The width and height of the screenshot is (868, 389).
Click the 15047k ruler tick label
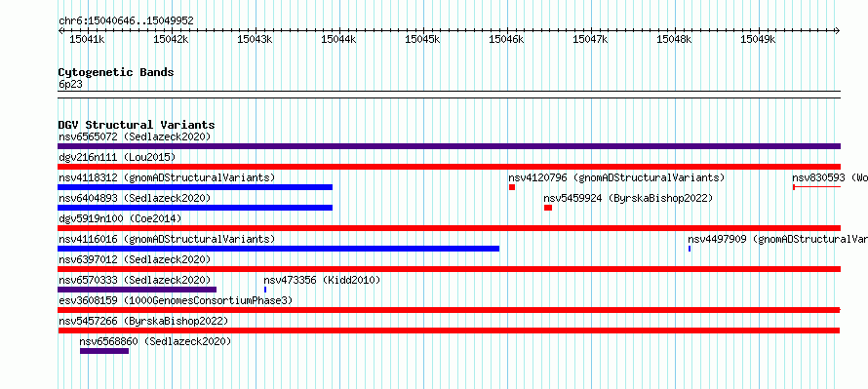click(591, 39)
